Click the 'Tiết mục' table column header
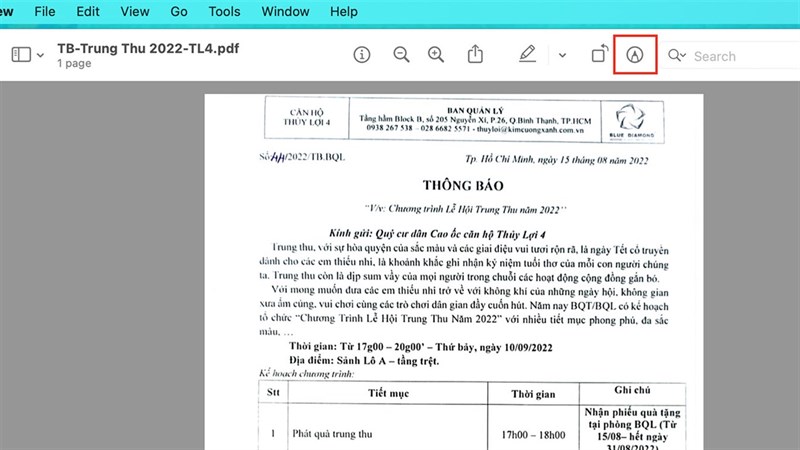 (x=388, y=393)
